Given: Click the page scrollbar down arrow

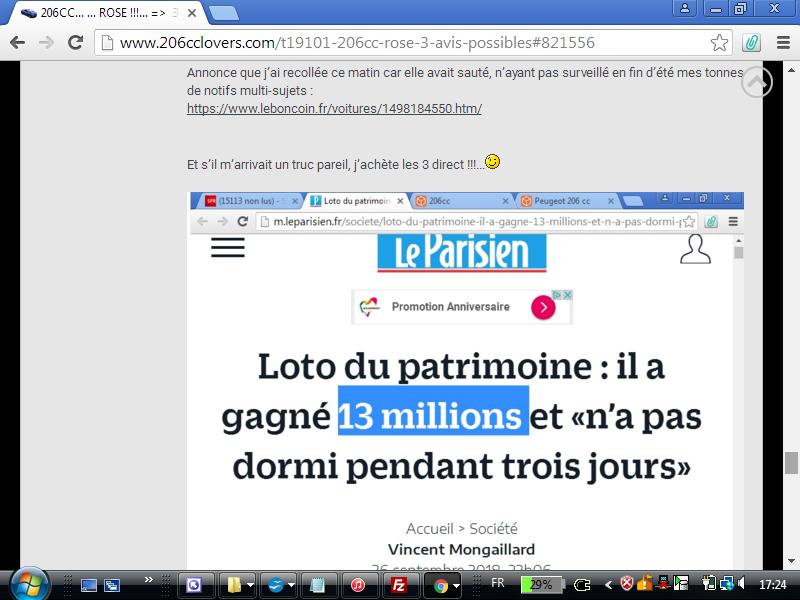Looking at the screenshot, I should tap(791, 561).
